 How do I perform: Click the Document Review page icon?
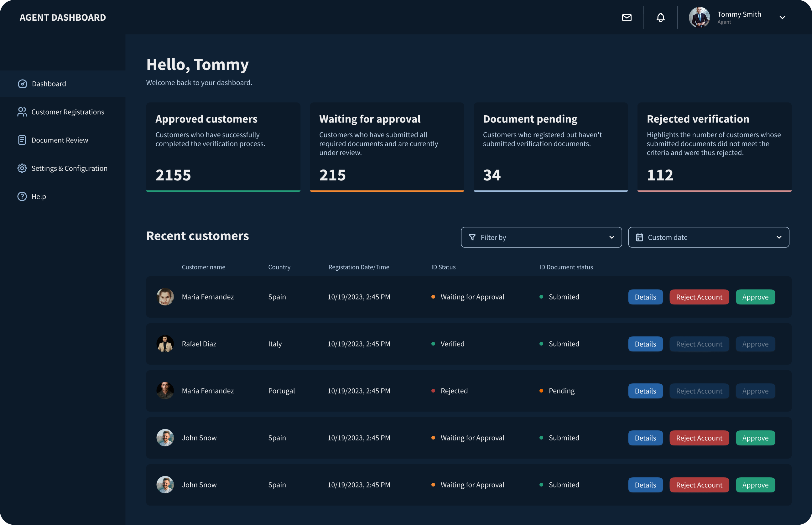click(x=22, y=140)
